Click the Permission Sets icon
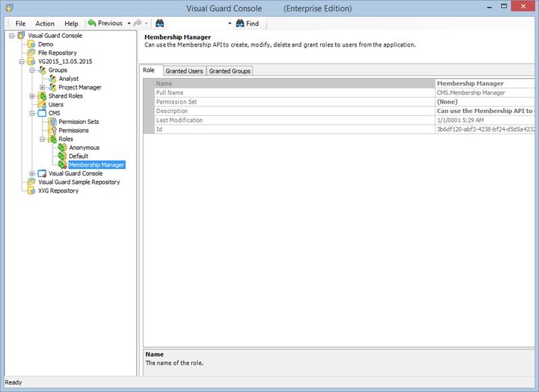This screenshot has width=539, height=392. 53,122
